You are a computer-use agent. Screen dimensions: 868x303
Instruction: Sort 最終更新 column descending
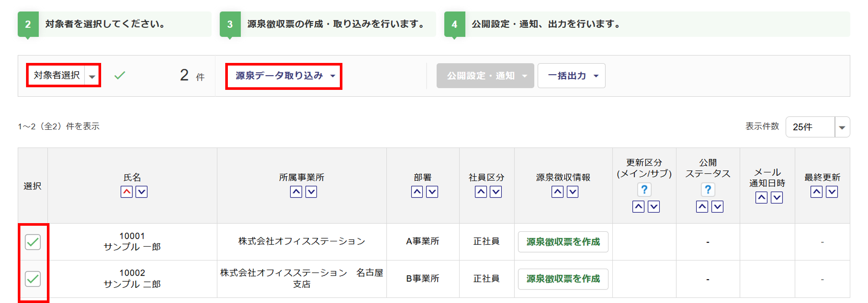[x=832, y=192]
